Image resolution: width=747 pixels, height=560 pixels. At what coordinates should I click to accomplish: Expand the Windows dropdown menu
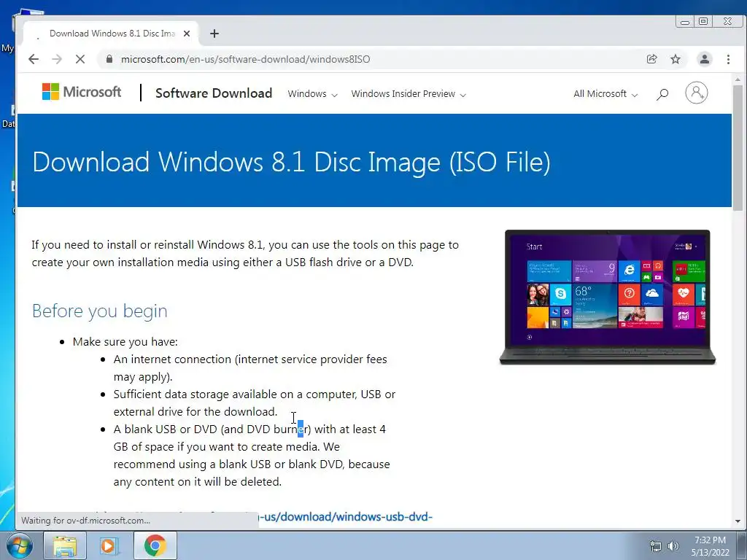click(312, 94)
